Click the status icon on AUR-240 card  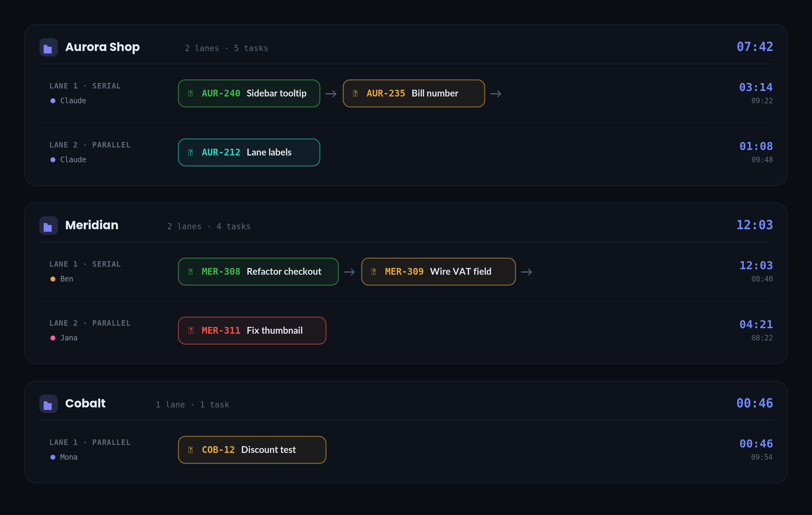tap(190, 93)
